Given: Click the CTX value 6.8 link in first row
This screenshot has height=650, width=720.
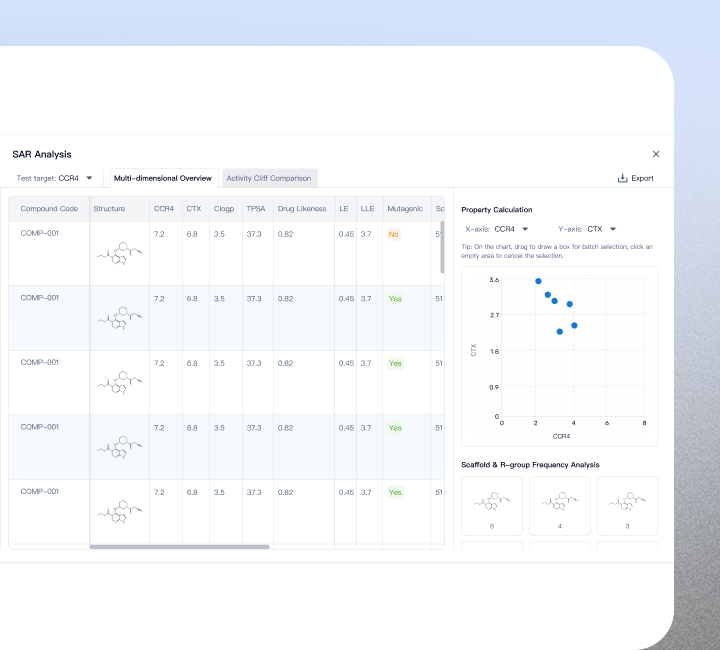Looking at the screenshot, I should click(x=192, y=234).
